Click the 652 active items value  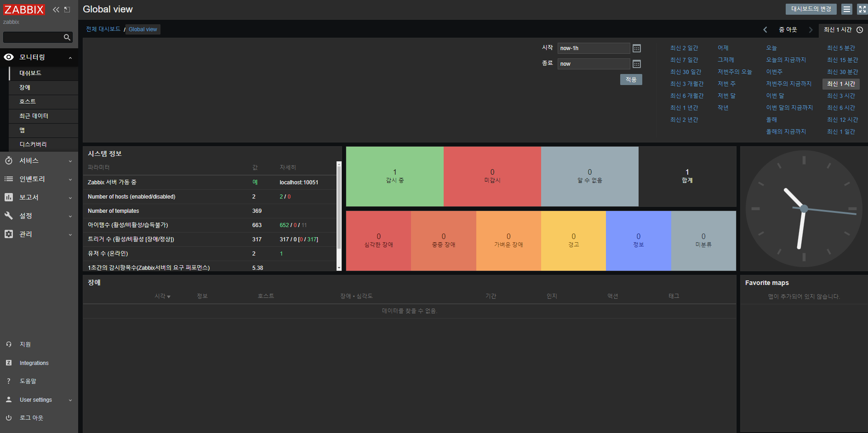[284, 225]
